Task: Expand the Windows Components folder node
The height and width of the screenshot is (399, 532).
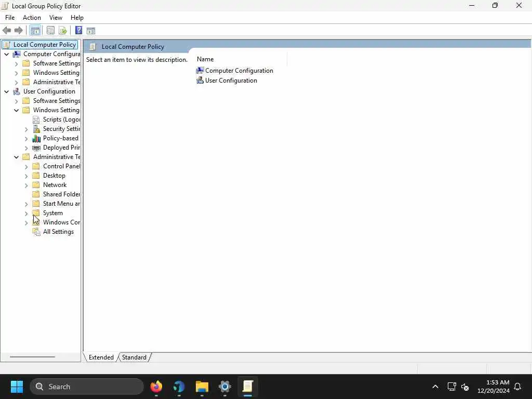Action: click(x=26, y=223)
